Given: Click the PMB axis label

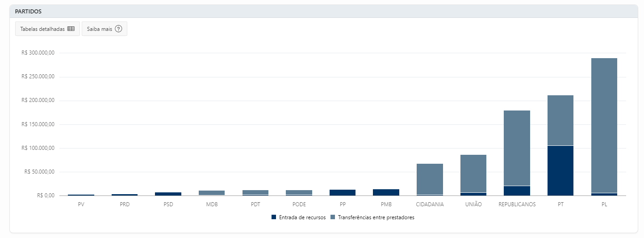Looking at the screenshot, I should (386, 204).
